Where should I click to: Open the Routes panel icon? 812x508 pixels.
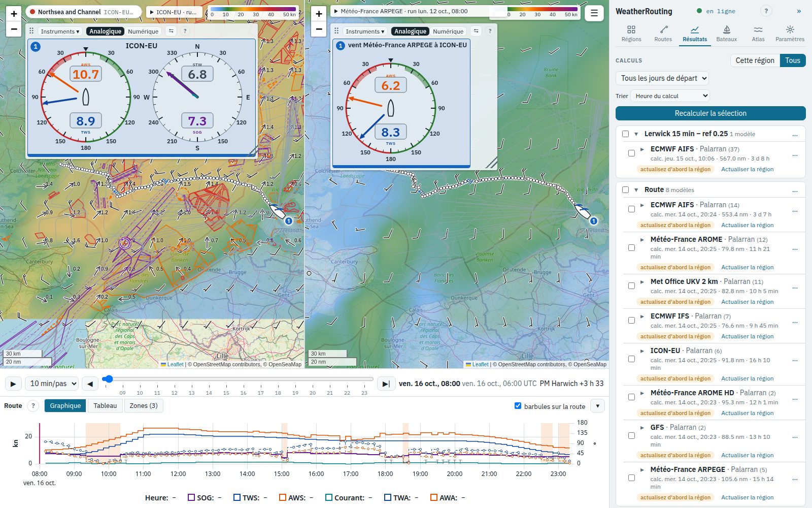point(663,34)
